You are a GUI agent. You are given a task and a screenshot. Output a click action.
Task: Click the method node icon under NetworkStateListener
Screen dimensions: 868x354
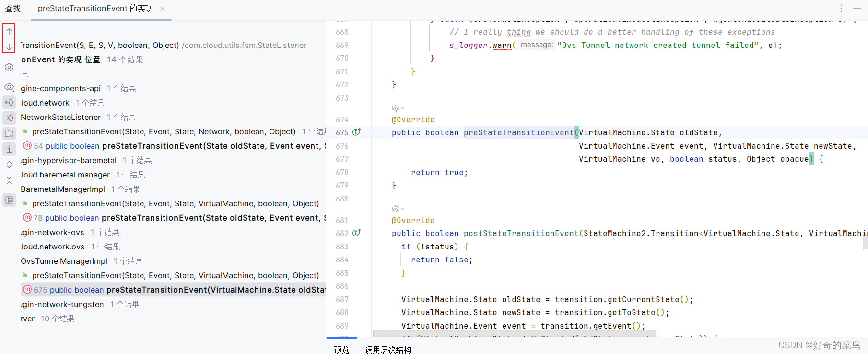[x=25, y=131]
